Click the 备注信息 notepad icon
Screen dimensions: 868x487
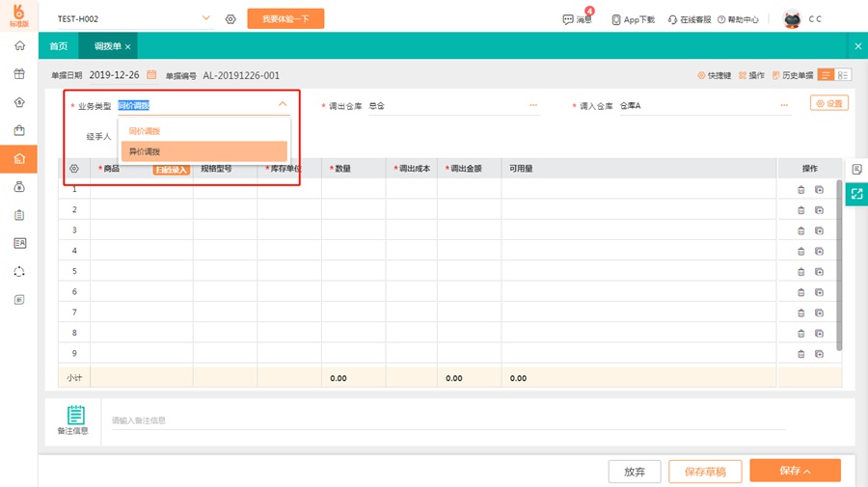coord(76,415)
